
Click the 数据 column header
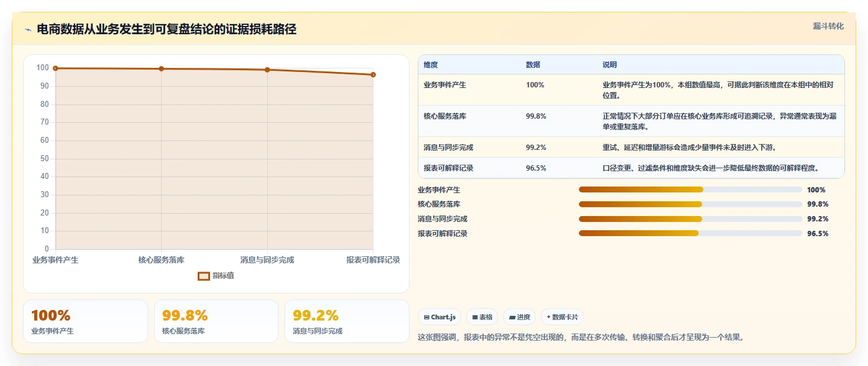coord(533,65)
